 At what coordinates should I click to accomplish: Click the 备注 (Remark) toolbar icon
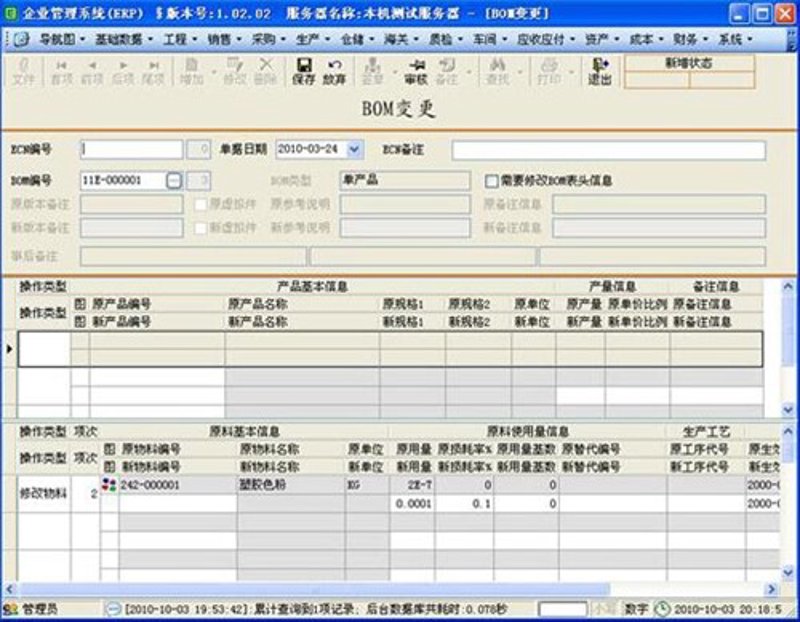447,71
